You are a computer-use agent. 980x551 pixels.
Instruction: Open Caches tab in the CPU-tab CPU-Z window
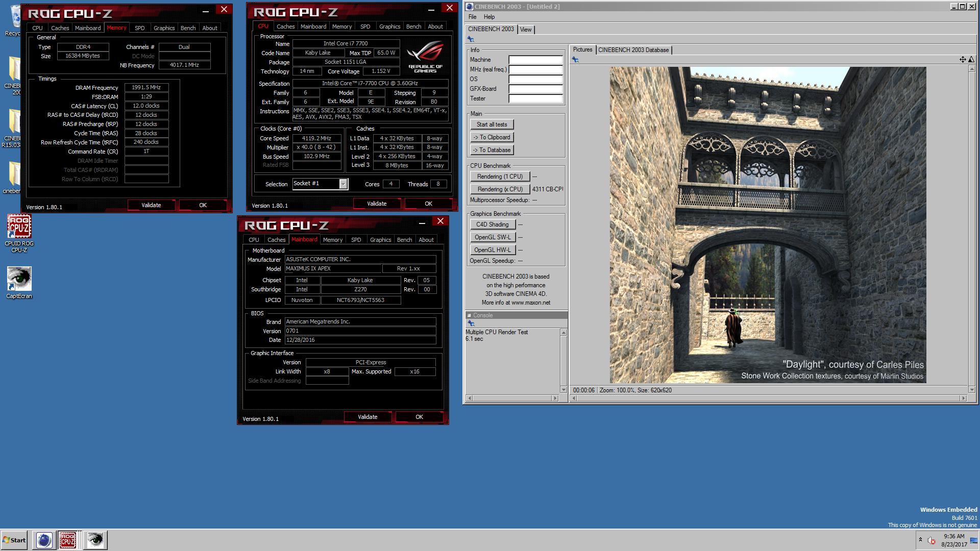tap(285, 27)
